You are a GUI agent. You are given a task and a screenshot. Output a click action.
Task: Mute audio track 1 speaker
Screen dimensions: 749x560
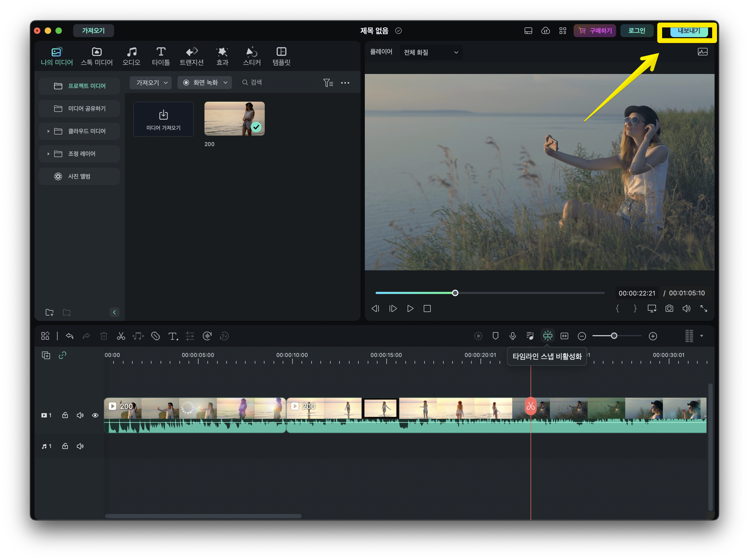point(80,446)
